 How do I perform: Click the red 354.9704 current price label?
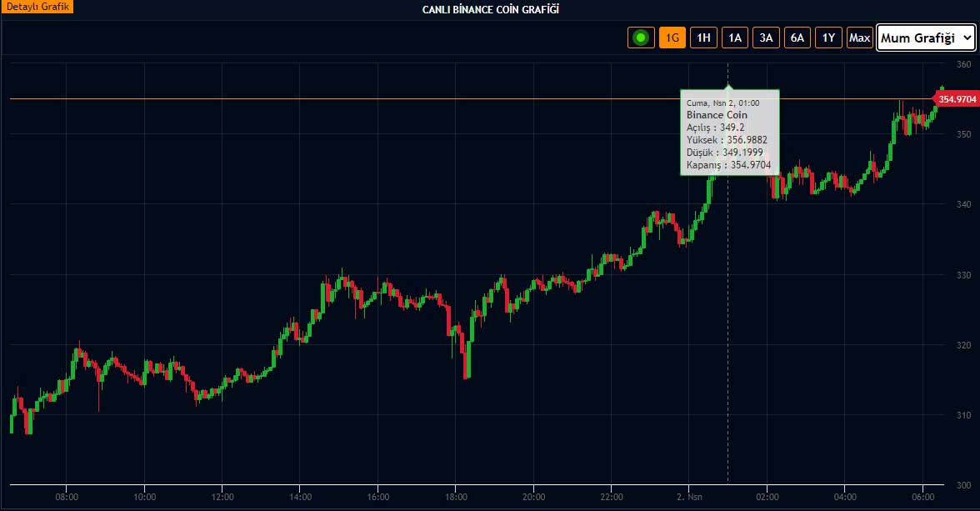pyautogui.click(x=956, y=99)
